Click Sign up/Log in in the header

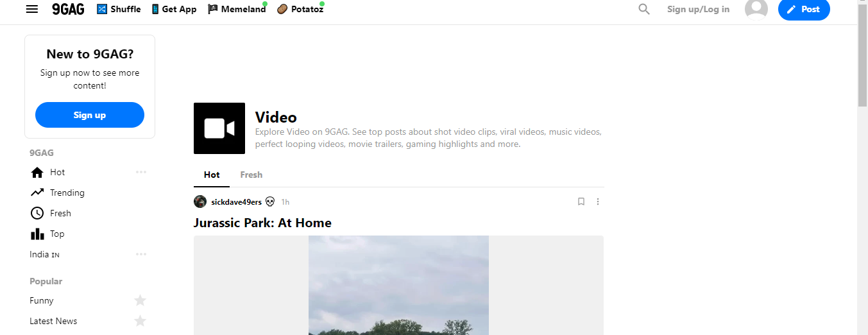point(698,9)
